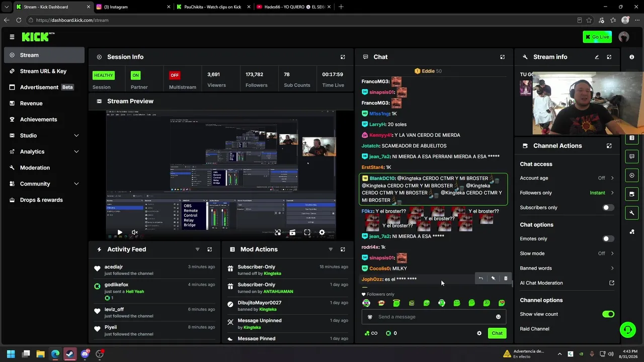The image size is (644, 362).
Task: Reply to JophOzz's chat message
Action: 480,279
